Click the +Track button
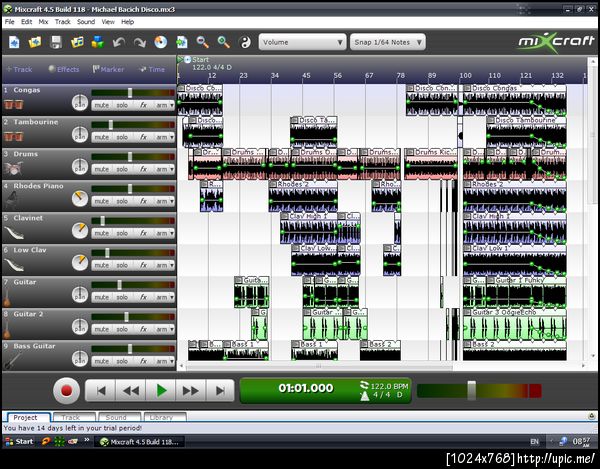This screenshot has width=600, height=469. (x=20, y=69)
